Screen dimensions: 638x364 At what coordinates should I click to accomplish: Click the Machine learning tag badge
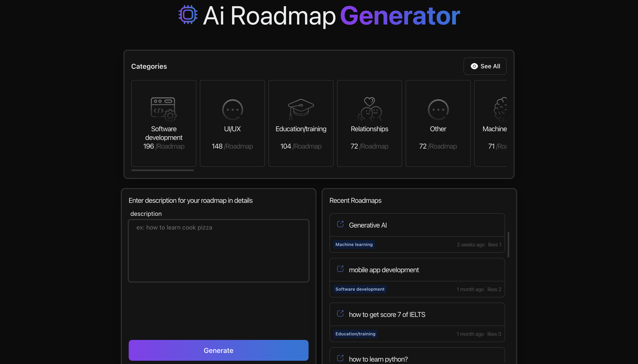[x=354, y=244]
